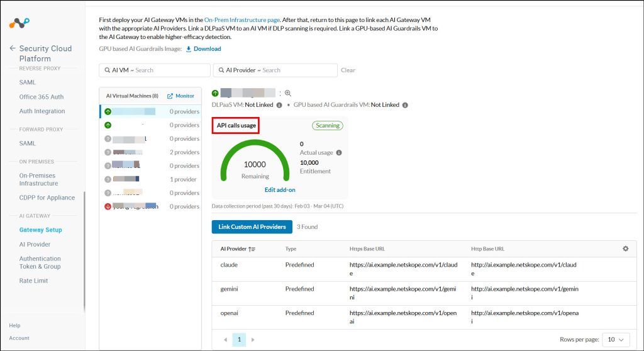Open table column settings gear icon
Image resolution: width=644 pixels, height=351 pixels.
point(626,248)
